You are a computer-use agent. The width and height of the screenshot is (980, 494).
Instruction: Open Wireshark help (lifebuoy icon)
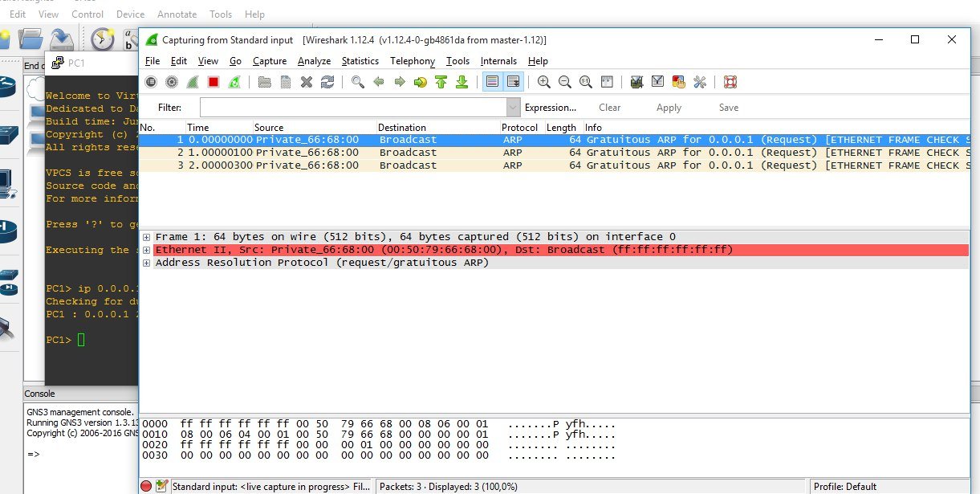click(x=730, y=82)
